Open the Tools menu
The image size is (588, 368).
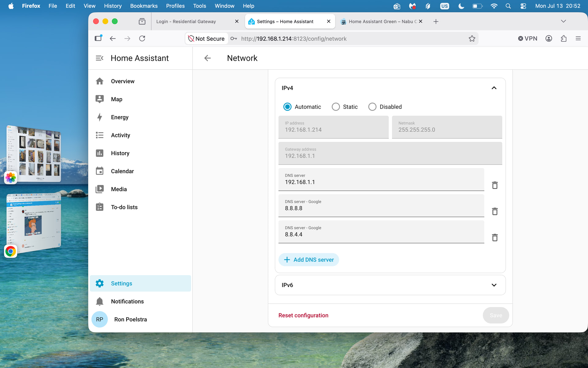pyautogui.click(x=199, y=6)
